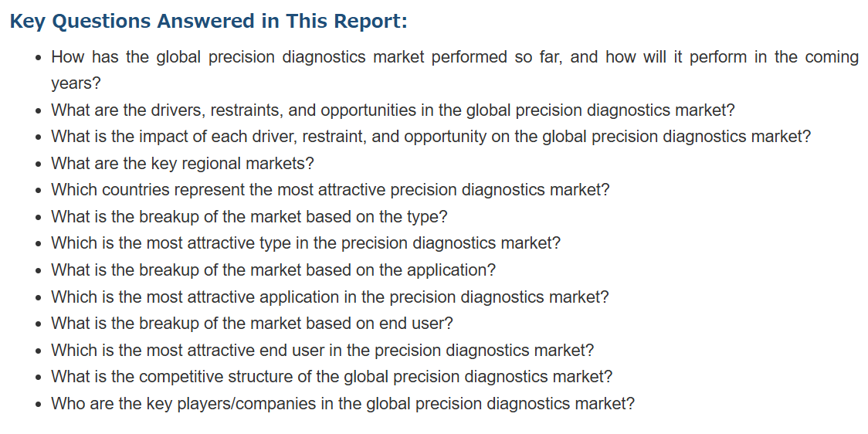The height and width of the screenshot is (434, 868).
Task: Click the bullet before the competitive structure question
Action: coord(38,378)
